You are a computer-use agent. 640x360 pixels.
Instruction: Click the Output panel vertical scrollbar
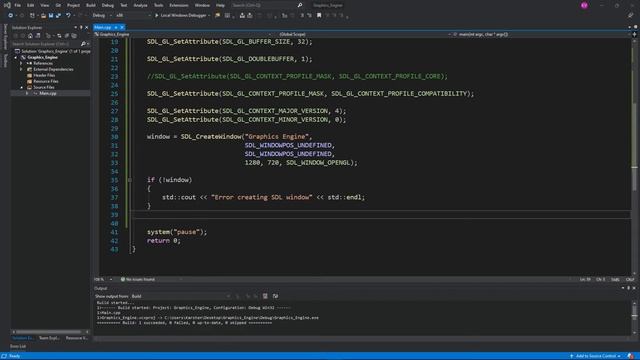[634, 317]
